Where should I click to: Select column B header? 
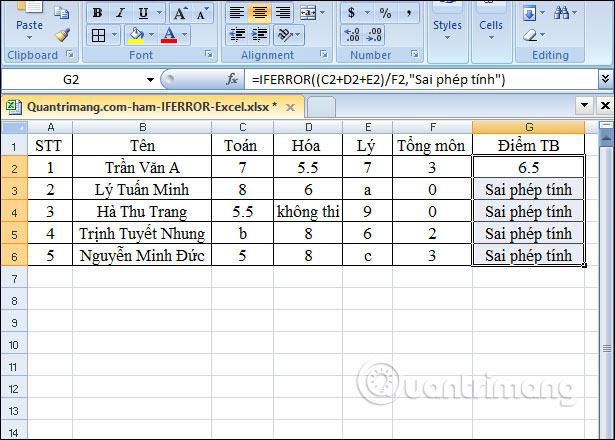tap(142, 127)
